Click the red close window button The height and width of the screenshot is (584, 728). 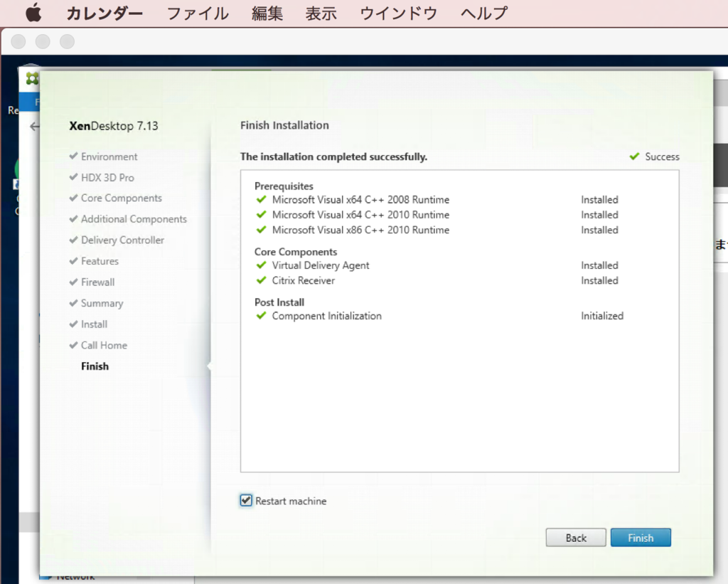[x=18, y=41]
